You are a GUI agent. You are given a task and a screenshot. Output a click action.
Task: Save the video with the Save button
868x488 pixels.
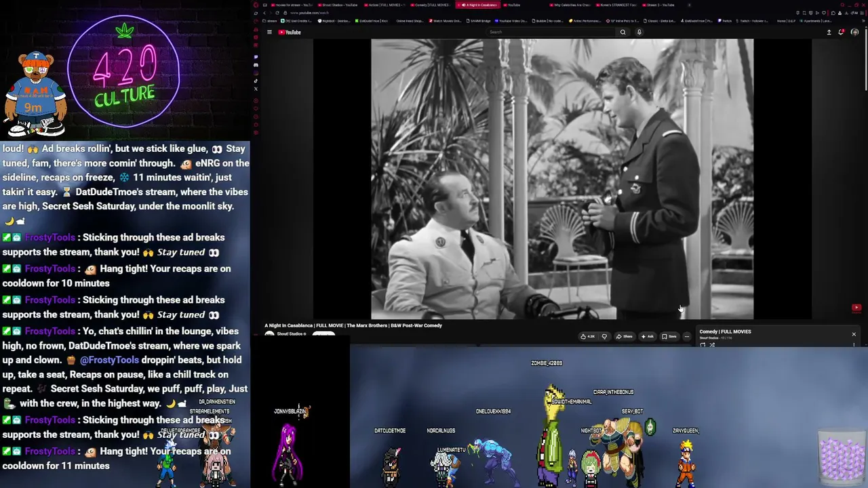[x=669, y=336]
